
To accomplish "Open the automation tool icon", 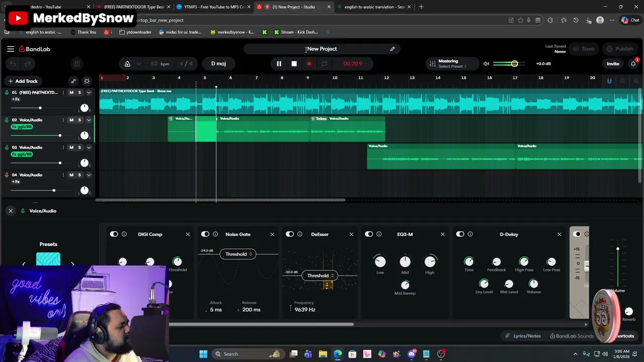I will (x=73, y=81).
